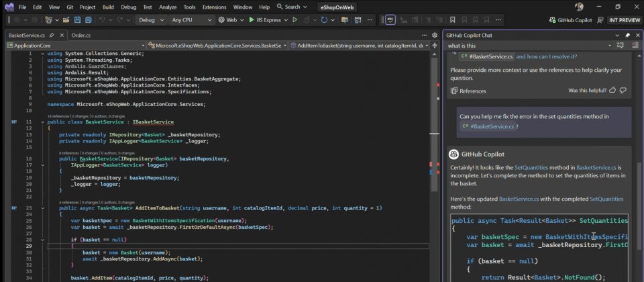Open the AddItemToBasket member dropdown
The image size is (644, 282).
[x=360, y=46]
